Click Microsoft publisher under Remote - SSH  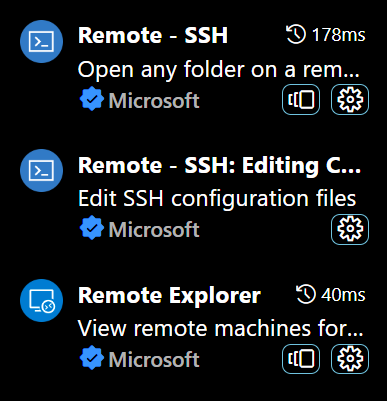pos(154,100)
